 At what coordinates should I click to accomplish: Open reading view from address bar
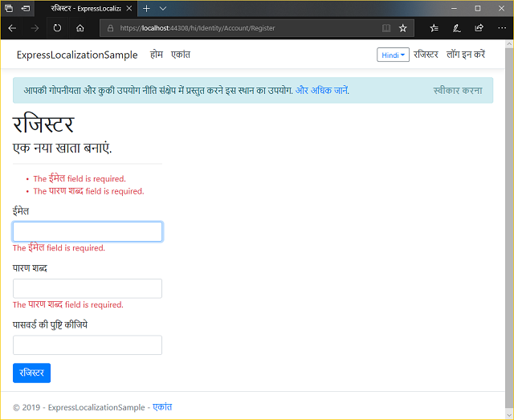(x=386, y=27)
